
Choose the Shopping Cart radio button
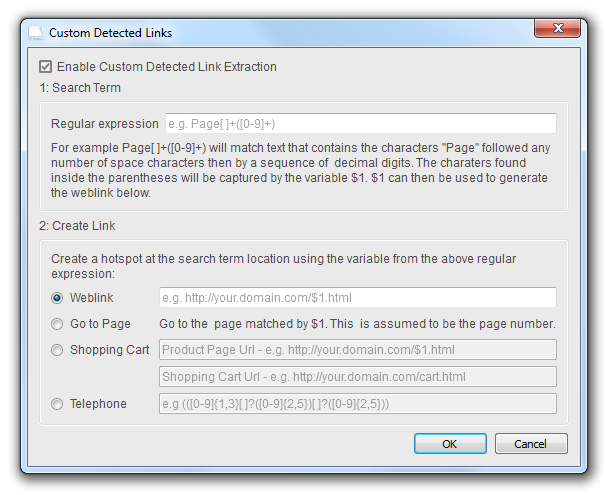pyautogui.click(x=57, y=350)
